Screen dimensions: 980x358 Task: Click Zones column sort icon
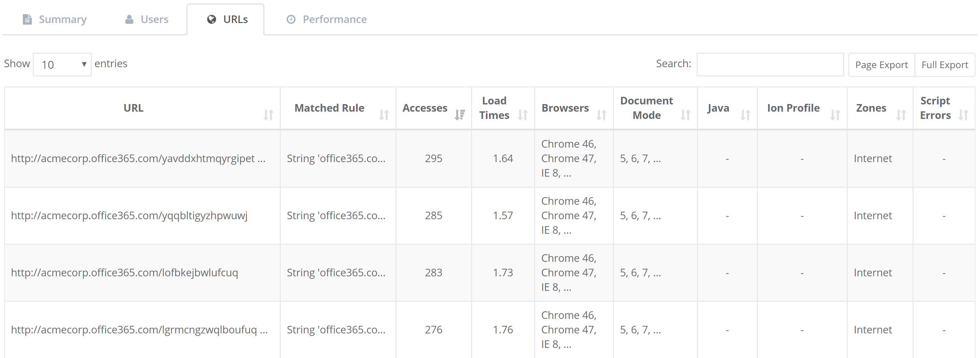(901, 114)
